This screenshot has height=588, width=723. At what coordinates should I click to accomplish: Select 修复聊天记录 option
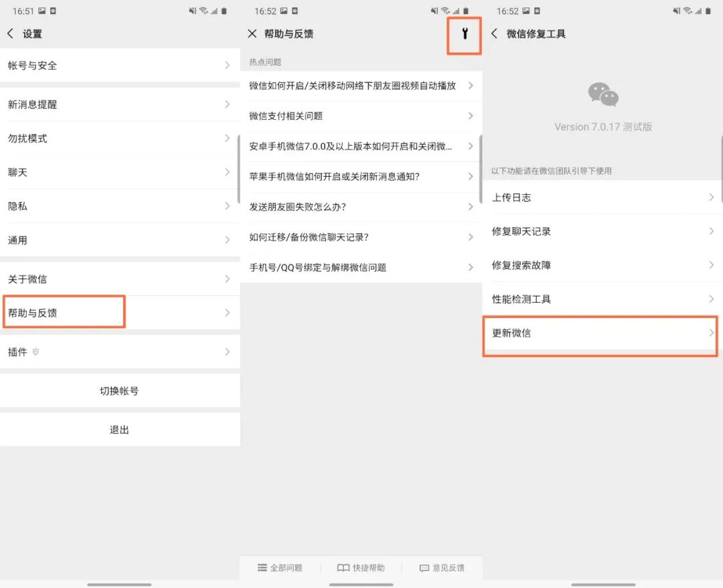click(602, 231)
